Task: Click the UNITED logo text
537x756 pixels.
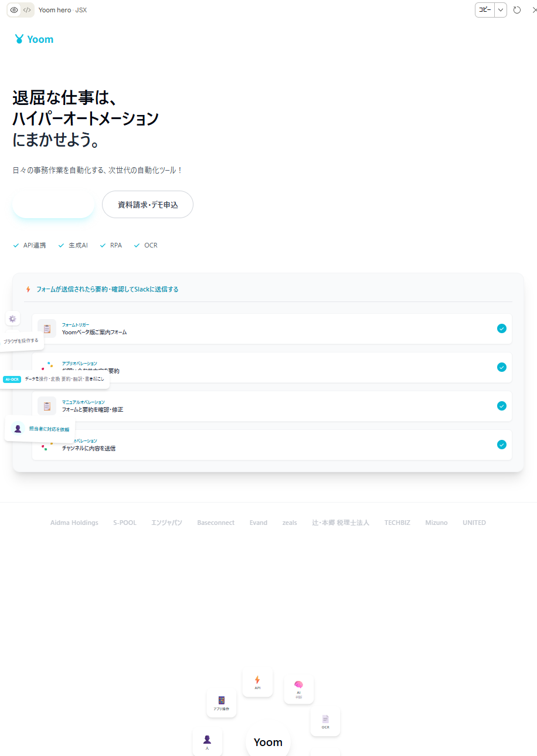Action: pos(474,523)
